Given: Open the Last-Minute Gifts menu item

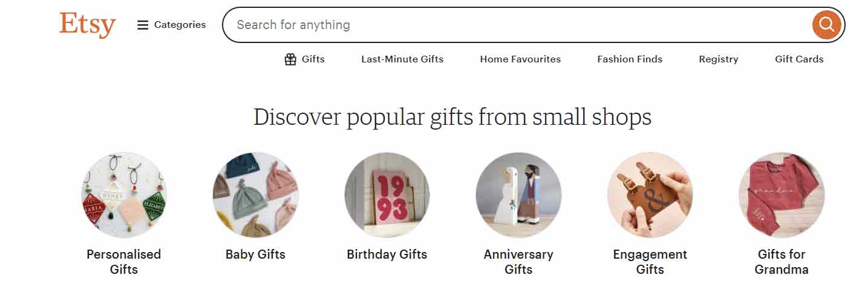Looking at the screenshot, I should click(x=402, y=59).
